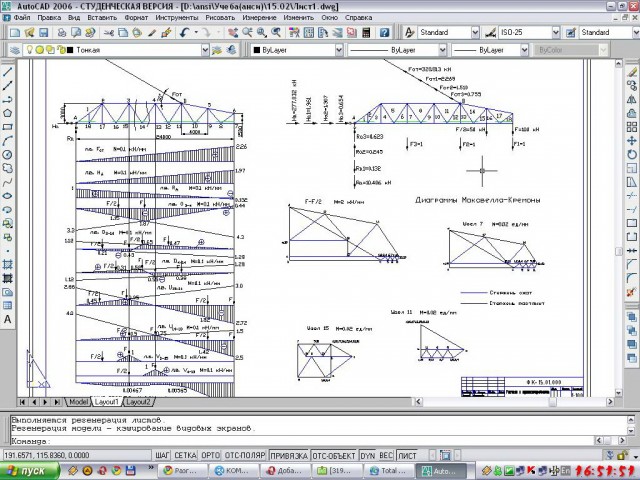
Task: Click the Maximize Viewport status bar button
Action: (x=445, y=455)
